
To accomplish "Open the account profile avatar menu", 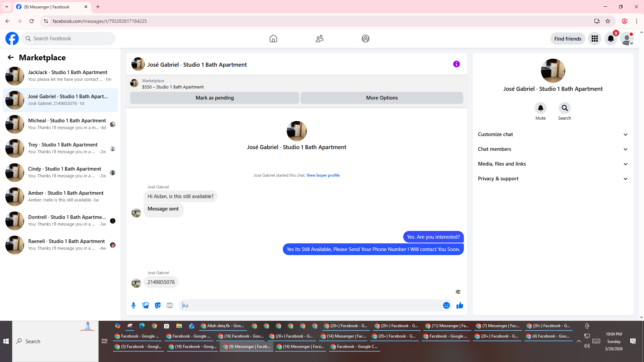I will [x=627, y=39].
